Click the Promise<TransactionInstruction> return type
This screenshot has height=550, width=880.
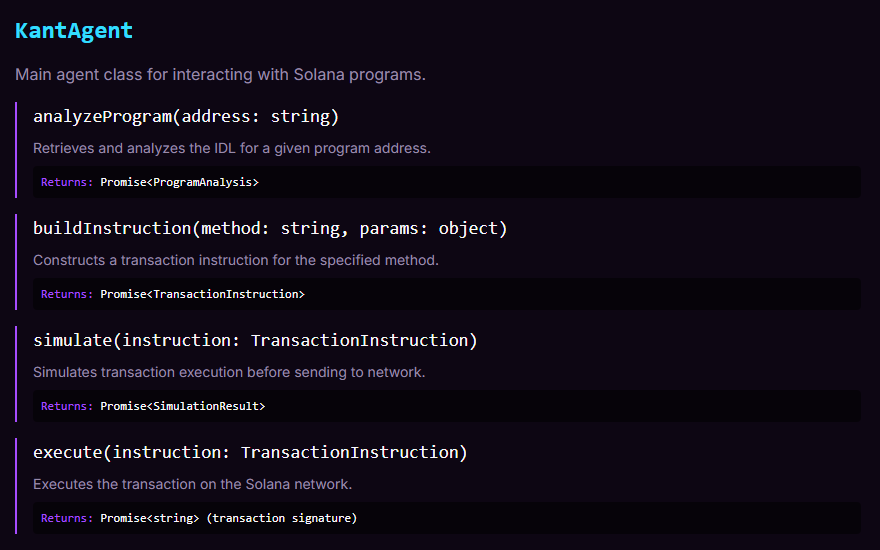coord(202,294)
